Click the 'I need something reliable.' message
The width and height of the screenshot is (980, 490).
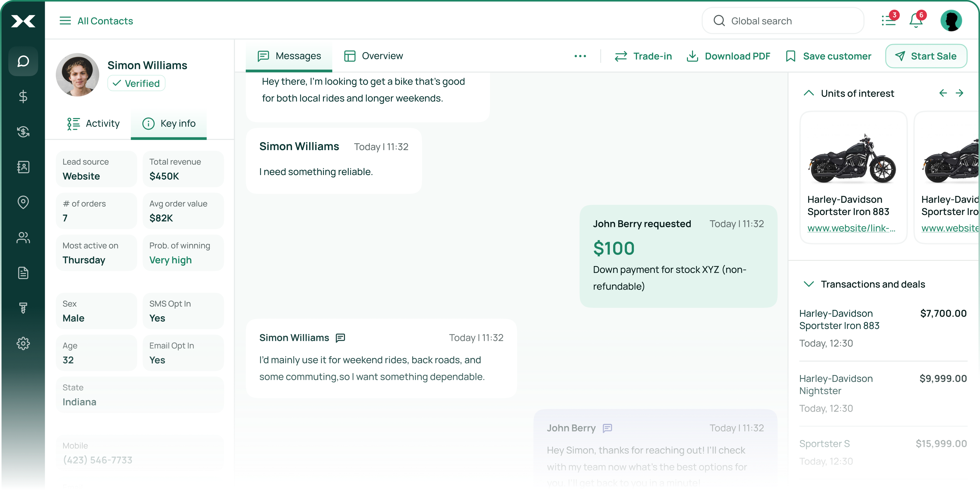coord(334,161)
